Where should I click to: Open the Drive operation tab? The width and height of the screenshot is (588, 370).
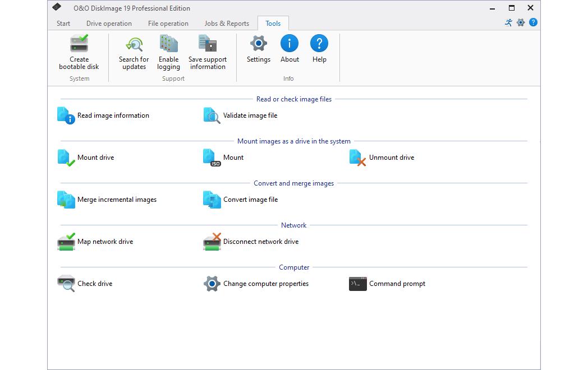pos(109,23)
